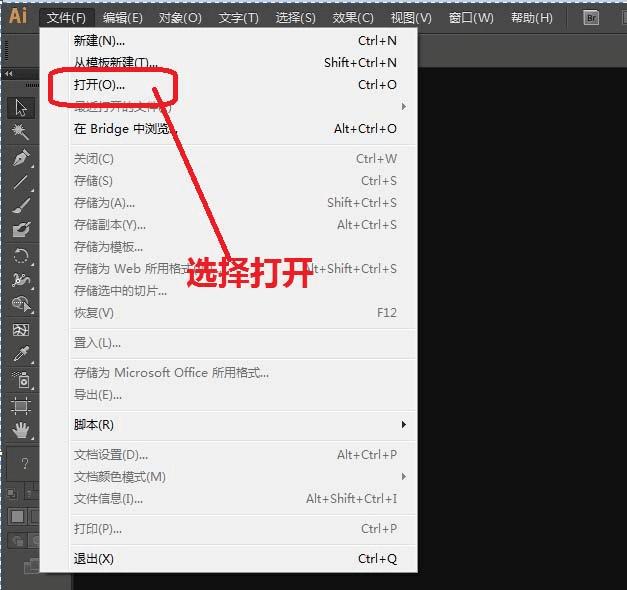
Task: Select the Warp tool
Action: point(21,280)
